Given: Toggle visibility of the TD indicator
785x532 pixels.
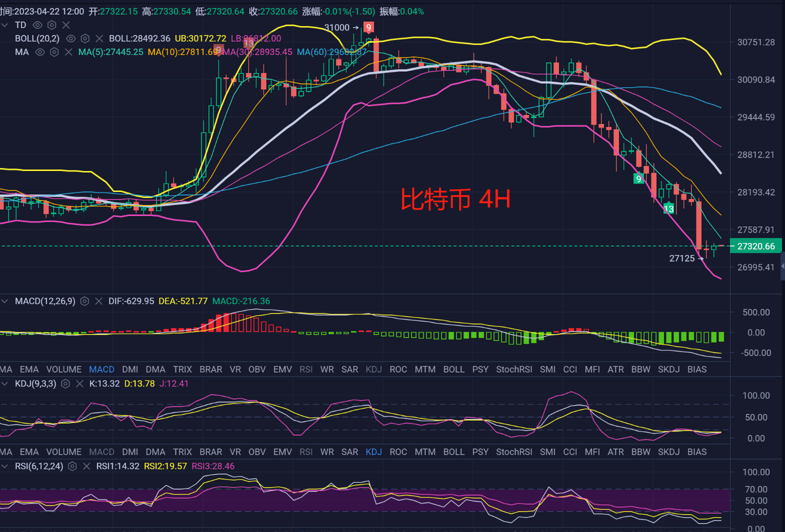Looking at the screenshot, I should pos(38,25).
